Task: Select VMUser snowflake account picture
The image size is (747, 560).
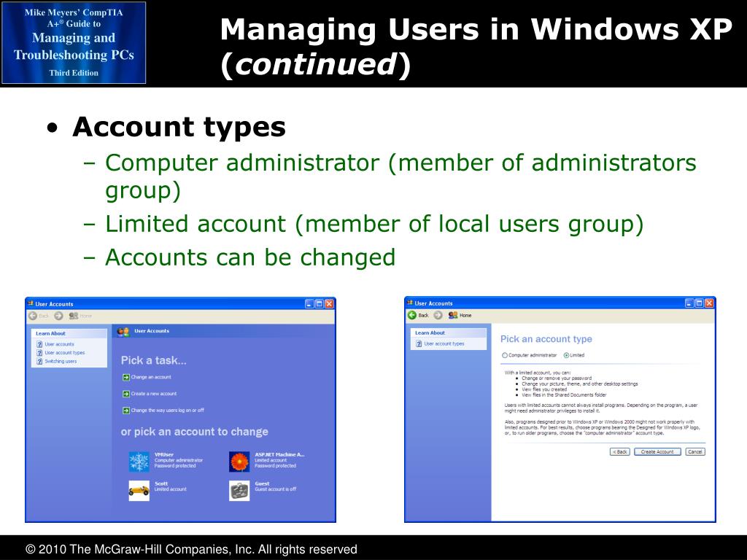Action: pos(139,462)
